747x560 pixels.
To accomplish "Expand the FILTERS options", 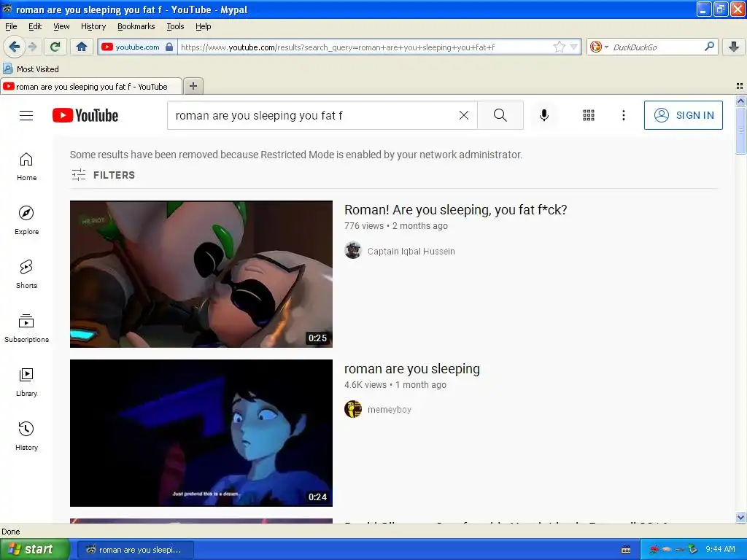I will [x=103, y=175].
